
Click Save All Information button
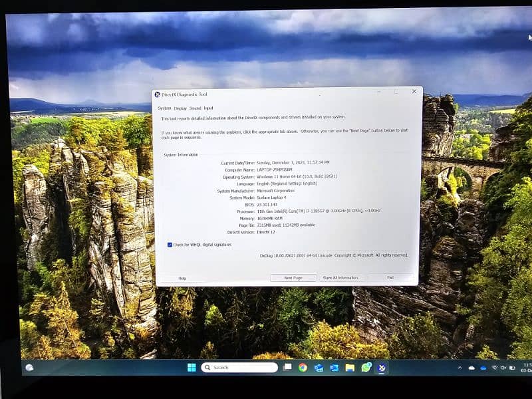pyautogui.click(x=340, y=278)
